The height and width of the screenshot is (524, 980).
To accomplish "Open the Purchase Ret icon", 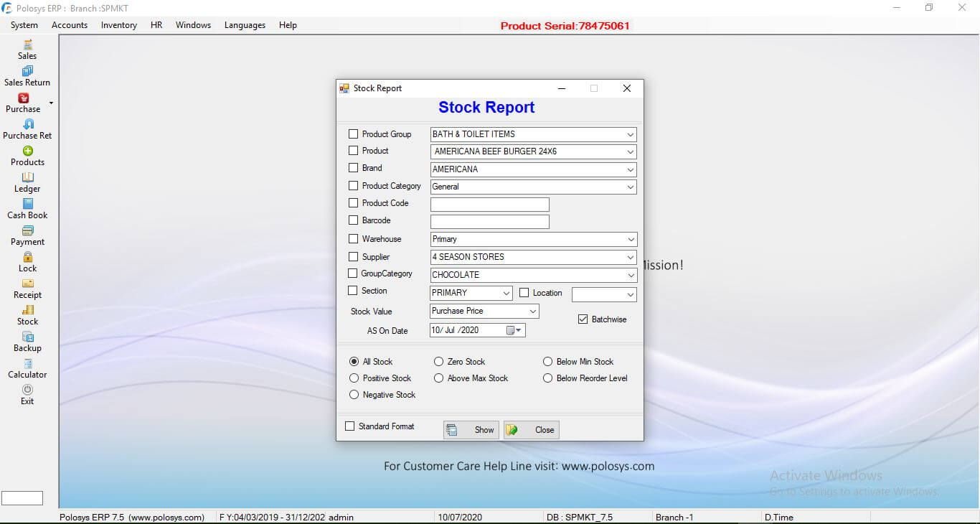I will click(x=27, y=124).
